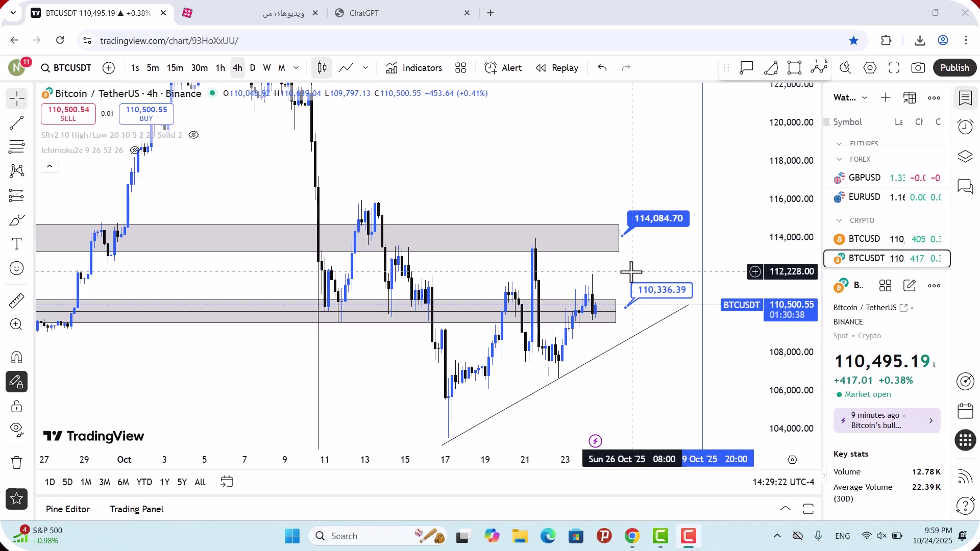
Task: Open the emoji and icons tool
Action: pos(16,268)
